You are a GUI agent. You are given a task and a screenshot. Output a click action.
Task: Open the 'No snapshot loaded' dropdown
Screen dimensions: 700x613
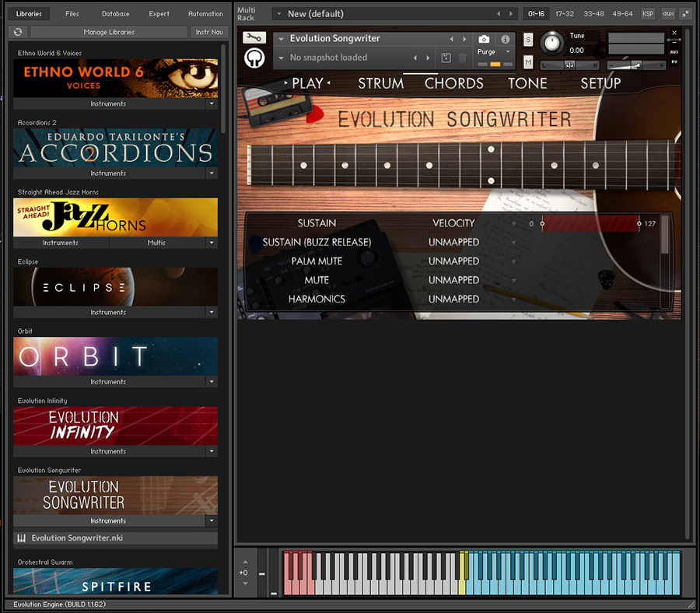coord(282,58)
